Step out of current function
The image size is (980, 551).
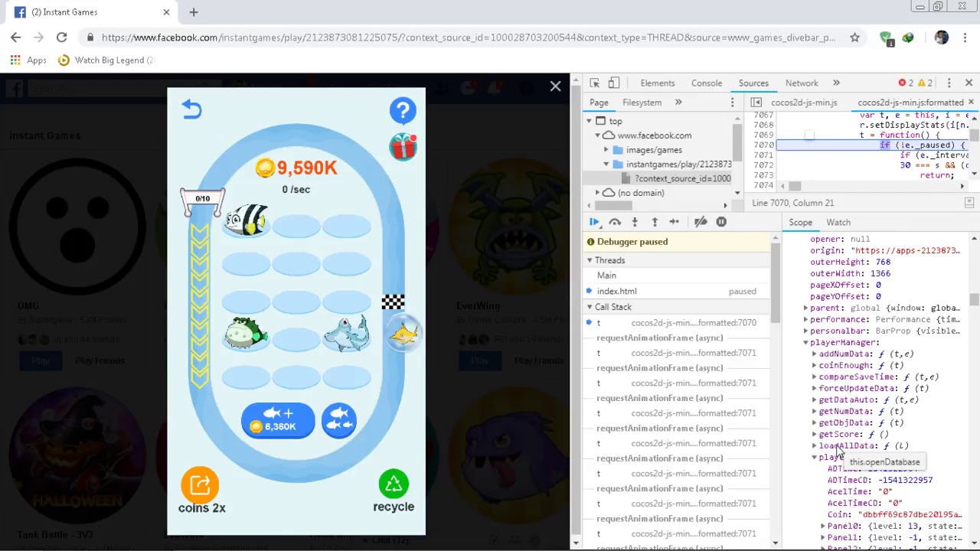(655, 222)
